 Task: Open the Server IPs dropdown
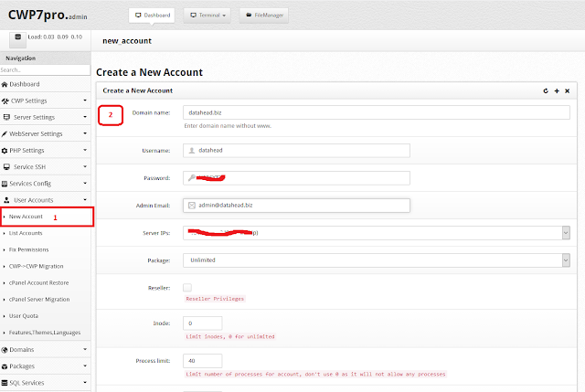pyautogui.click(x=377, y=233)
